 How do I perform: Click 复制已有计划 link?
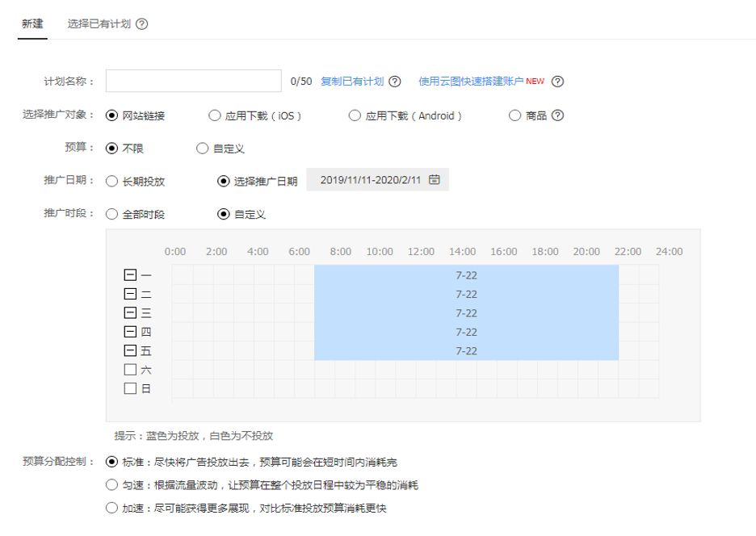[352, 82]
